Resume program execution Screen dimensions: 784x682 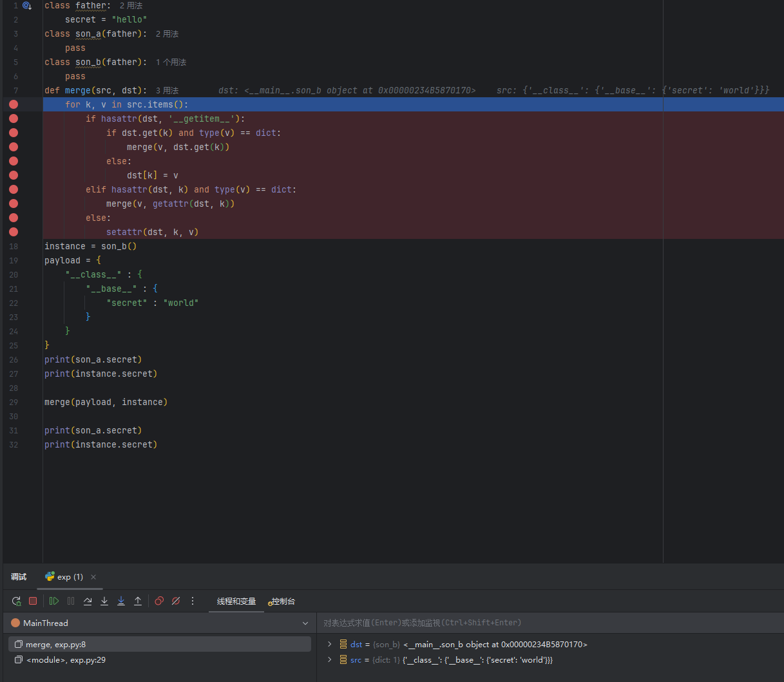54,601
